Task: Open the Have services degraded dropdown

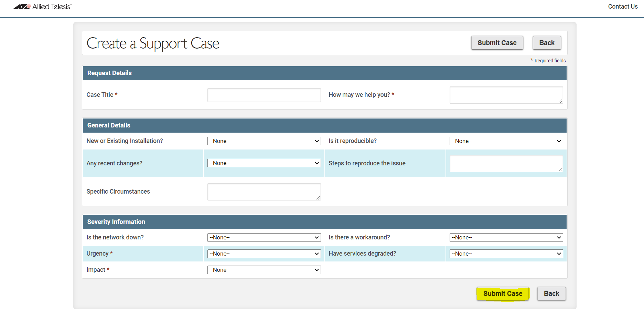Action: (506, 254)
